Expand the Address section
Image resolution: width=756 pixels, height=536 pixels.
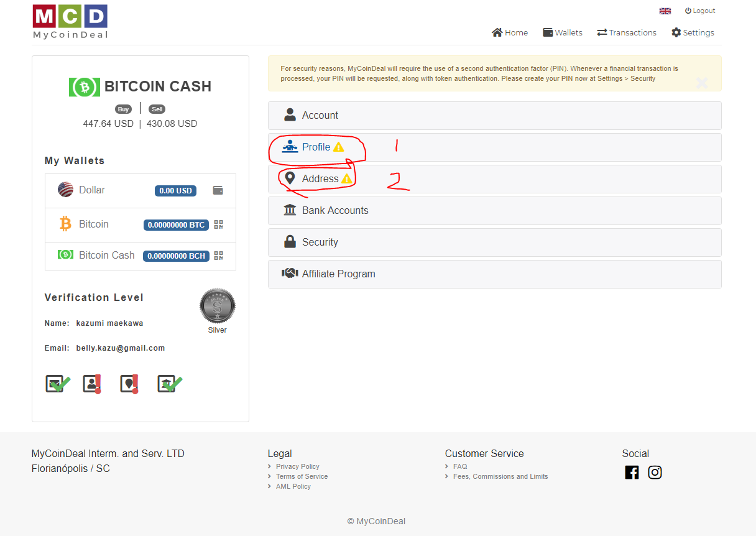[x=495, y=179]
